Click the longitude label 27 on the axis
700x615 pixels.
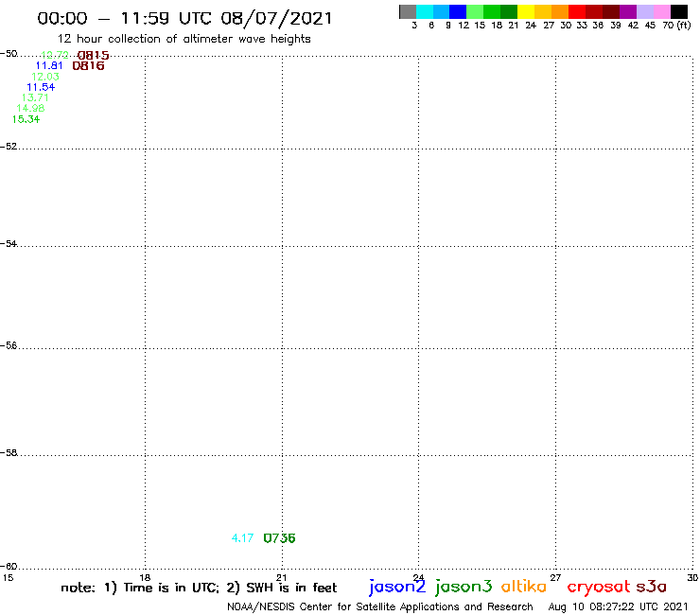tap(555, 577)
